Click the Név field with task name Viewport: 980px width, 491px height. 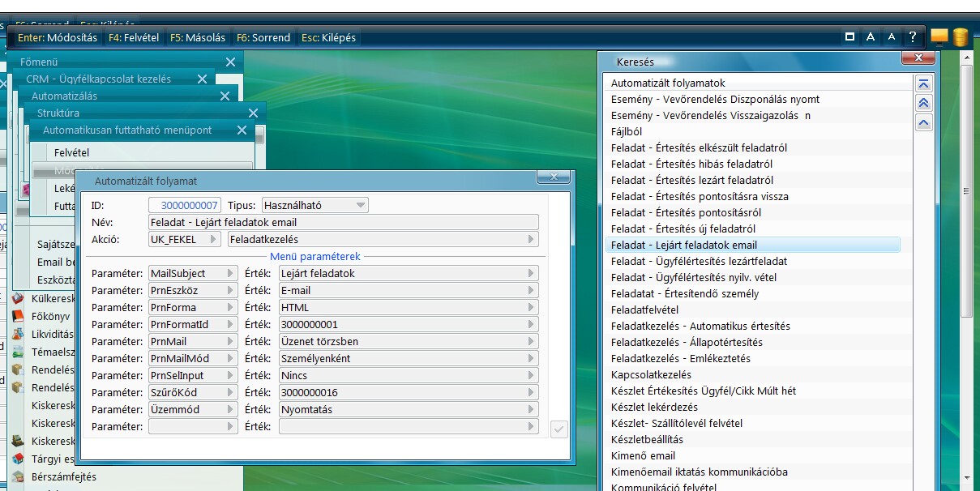(x=343, y=222)
